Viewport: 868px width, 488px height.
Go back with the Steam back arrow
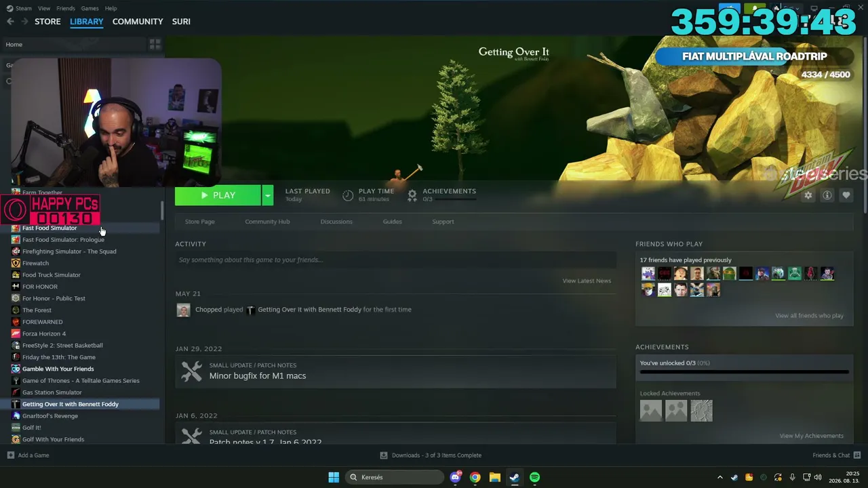point(10,22)
